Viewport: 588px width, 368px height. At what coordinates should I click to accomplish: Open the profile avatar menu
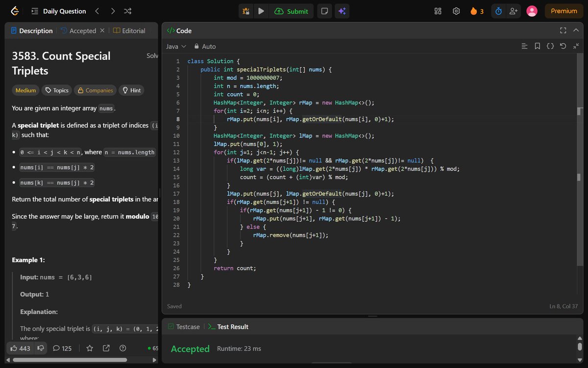[532, 11]
